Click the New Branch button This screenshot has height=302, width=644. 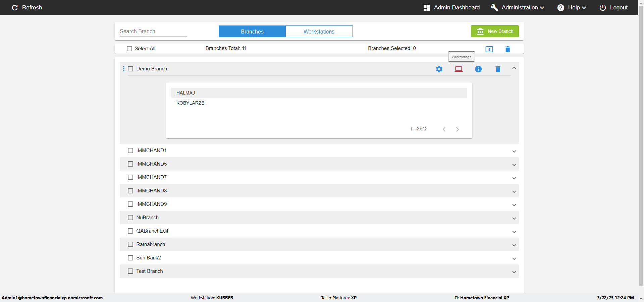tap(495, 31)
